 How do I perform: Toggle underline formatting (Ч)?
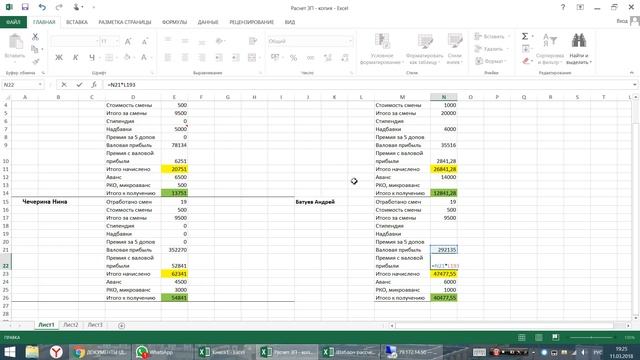(92, 58)
